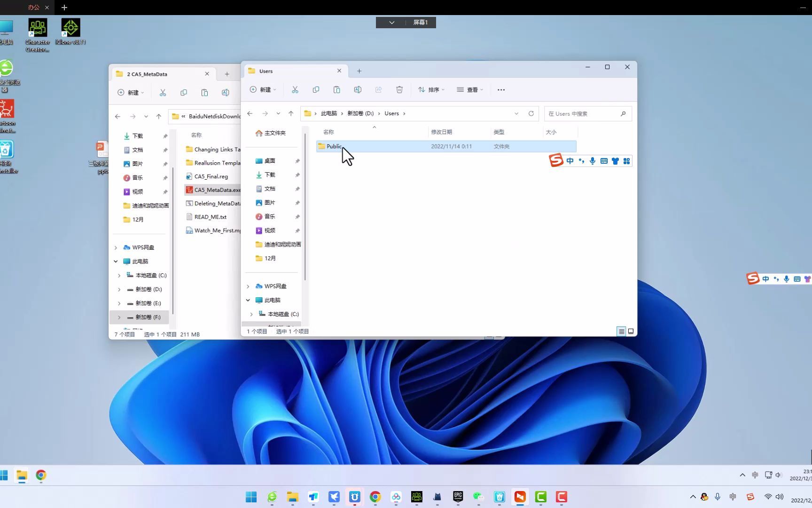Click the Cut icon in Users window toolbar
Viewport: 812px width, 508px height.
295,89
